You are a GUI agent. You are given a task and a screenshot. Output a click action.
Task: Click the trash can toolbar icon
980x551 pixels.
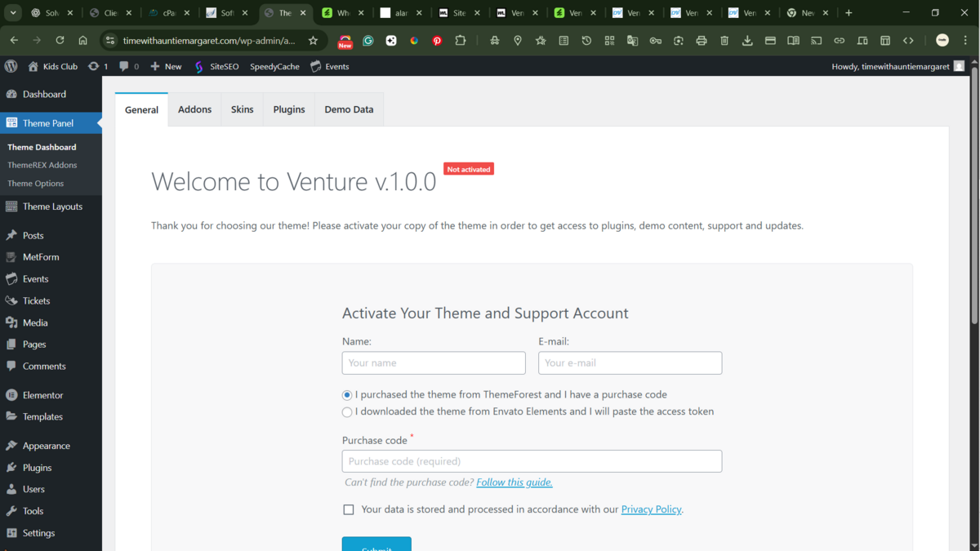(724, 40)
